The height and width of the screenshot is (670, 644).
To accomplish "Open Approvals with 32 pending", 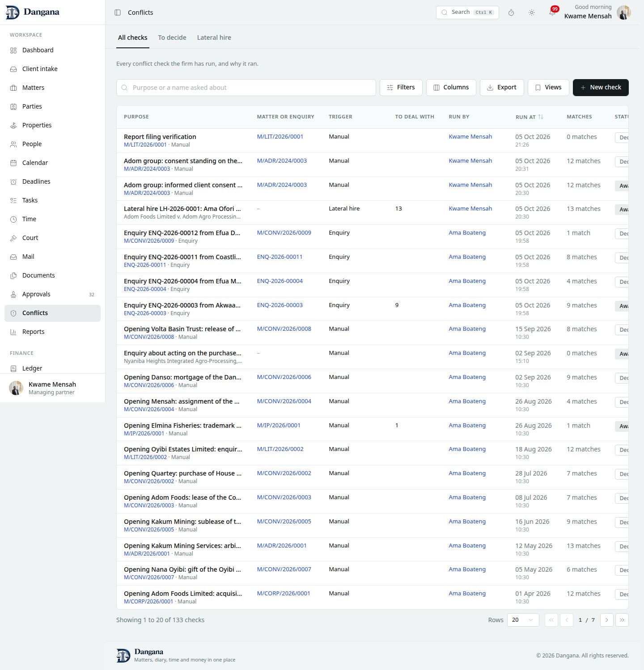I will coord(52,294).
